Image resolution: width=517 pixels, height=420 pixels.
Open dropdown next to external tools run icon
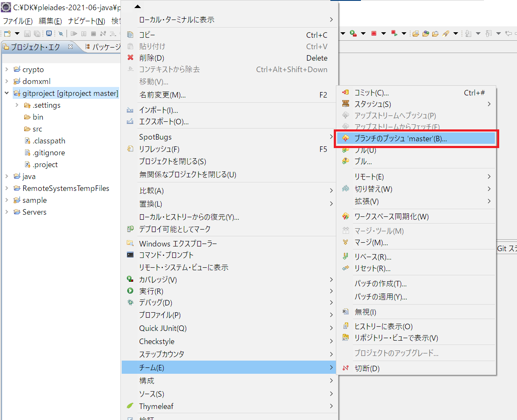363,34
